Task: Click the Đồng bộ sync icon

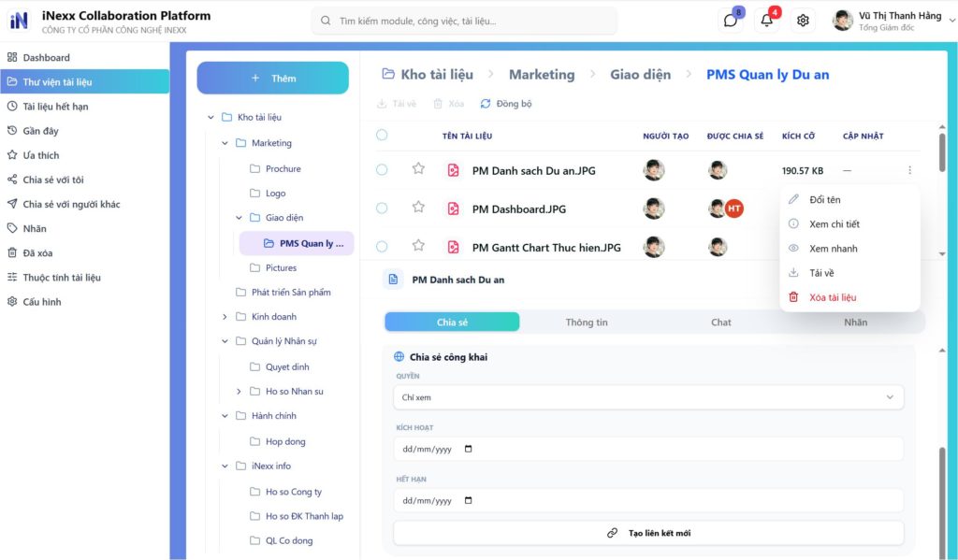Action: click(486, 104)
